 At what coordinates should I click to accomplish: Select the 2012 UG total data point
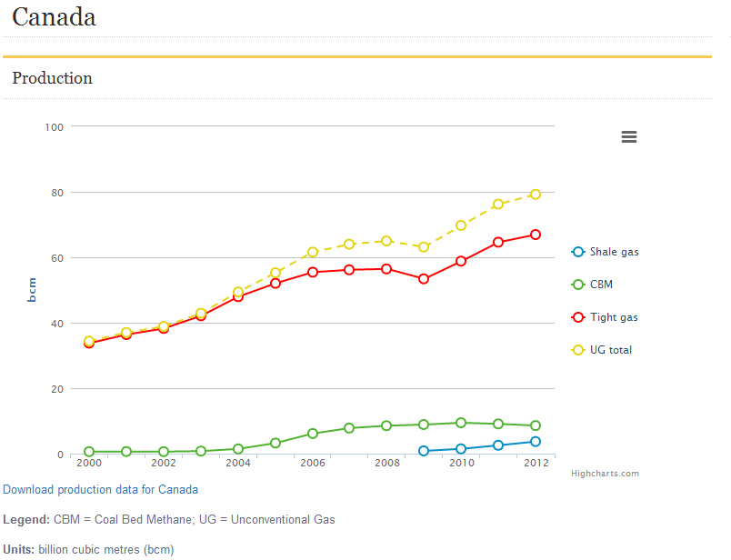[x=536, y=194]
